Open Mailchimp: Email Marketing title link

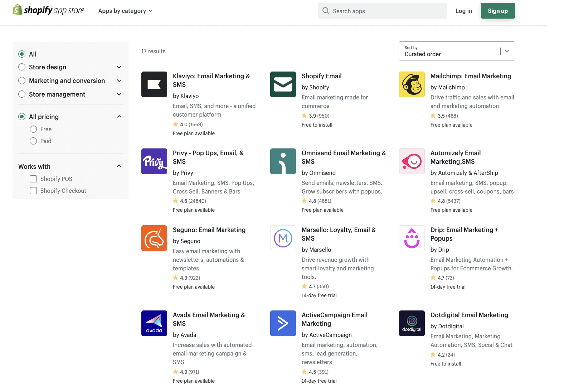click(471, 76)
